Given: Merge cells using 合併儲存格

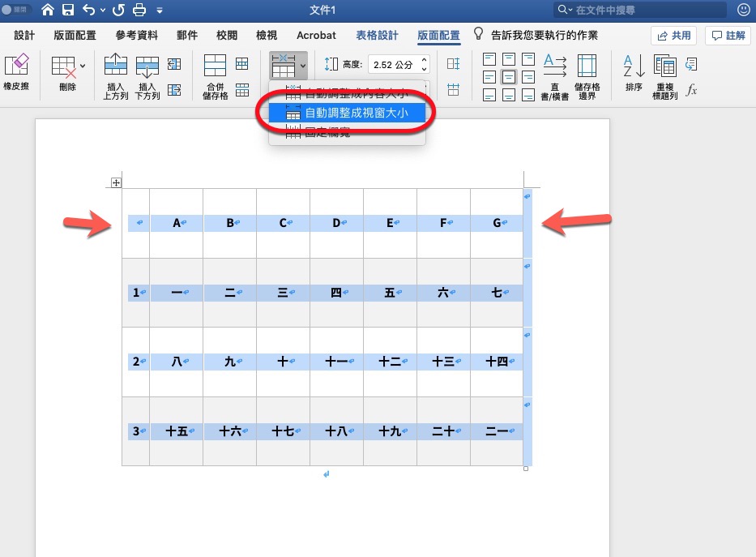Looking at the screenshot, I should tap(214, 73).
